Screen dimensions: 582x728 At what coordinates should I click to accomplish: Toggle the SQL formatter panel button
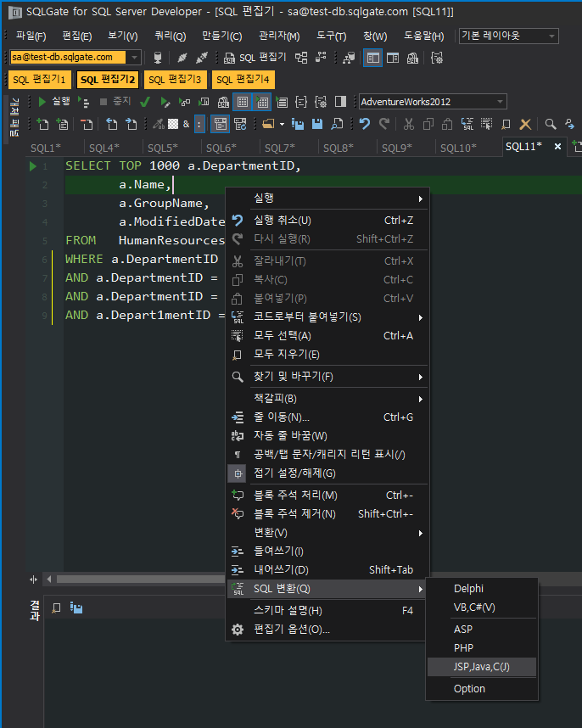click(x=221, y=124)
